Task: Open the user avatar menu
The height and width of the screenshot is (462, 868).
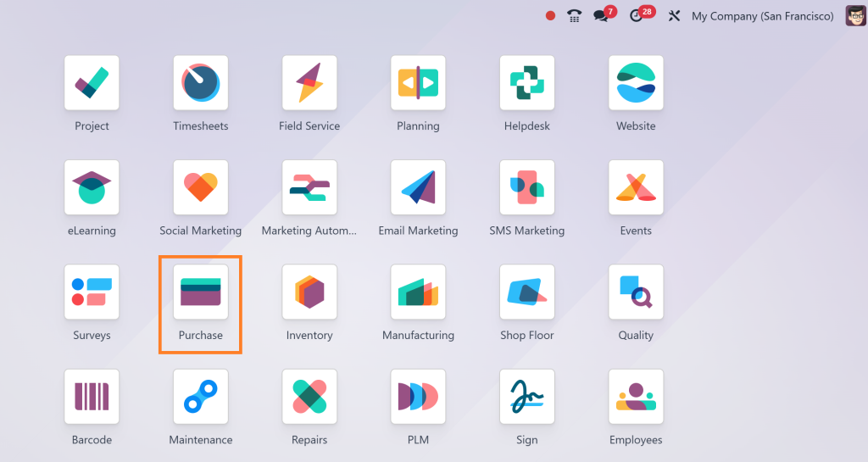Action: 855,16
